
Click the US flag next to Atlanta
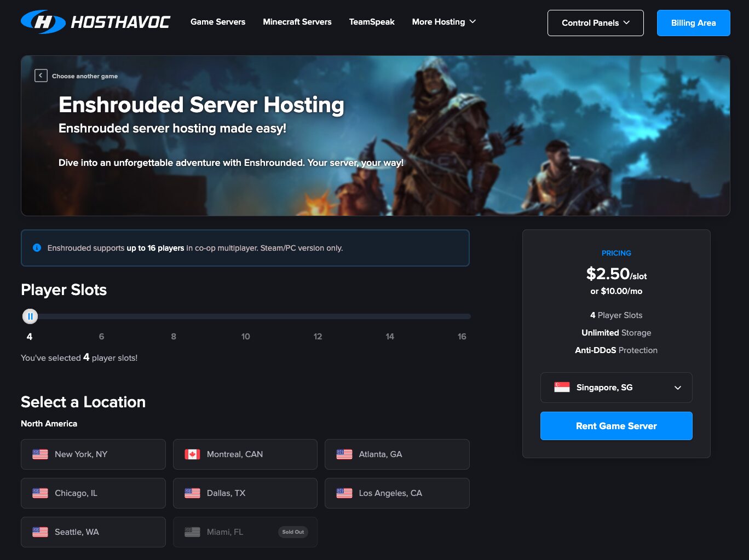click(344, 454)
